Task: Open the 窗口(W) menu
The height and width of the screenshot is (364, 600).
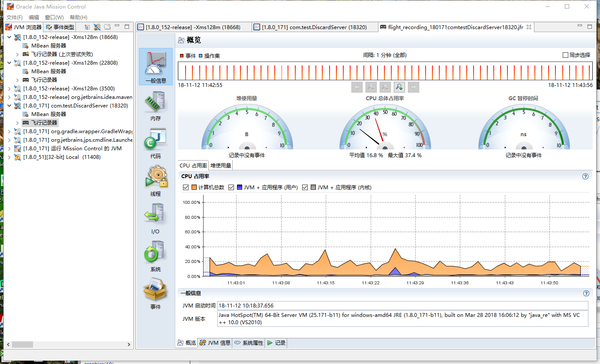Action: 54,18
